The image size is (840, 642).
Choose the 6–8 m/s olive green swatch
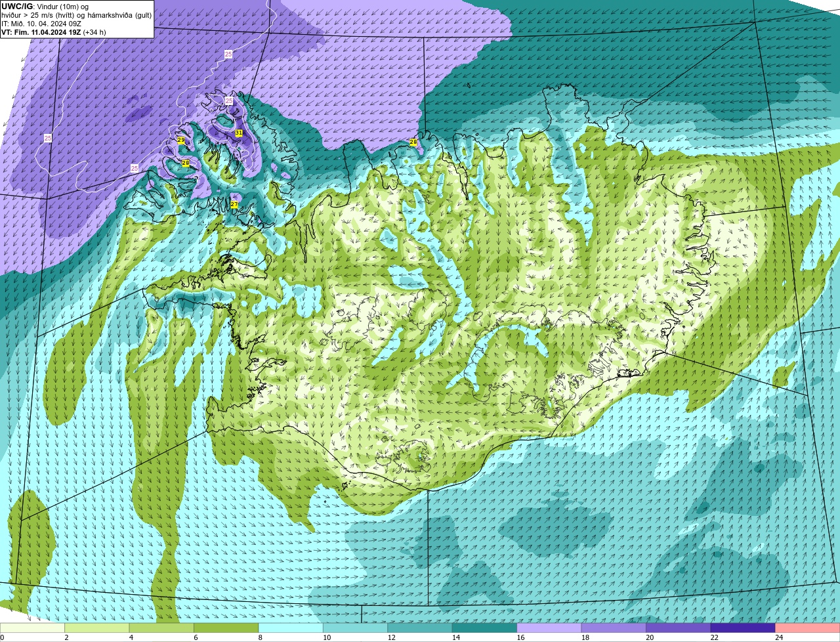point(226,628)
